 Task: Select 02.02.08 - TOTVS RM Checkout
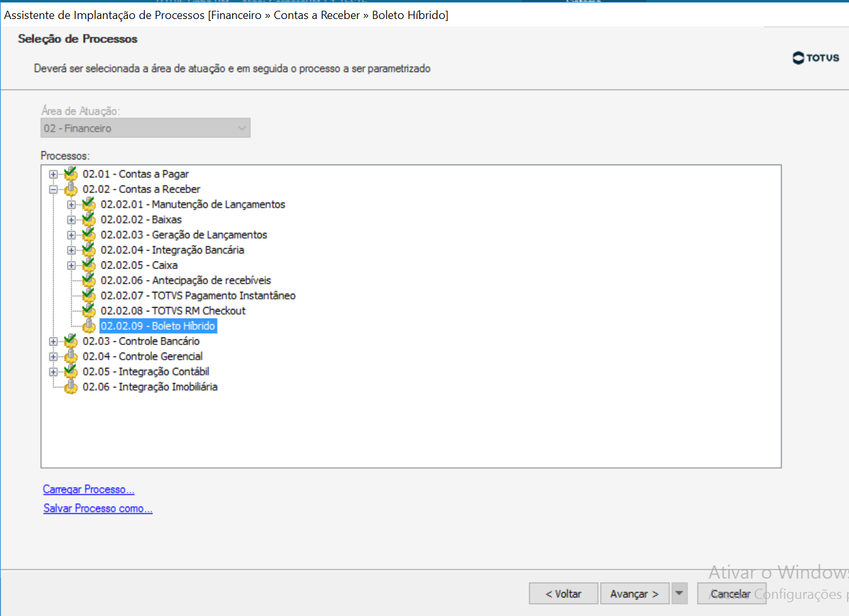(173, 310)
